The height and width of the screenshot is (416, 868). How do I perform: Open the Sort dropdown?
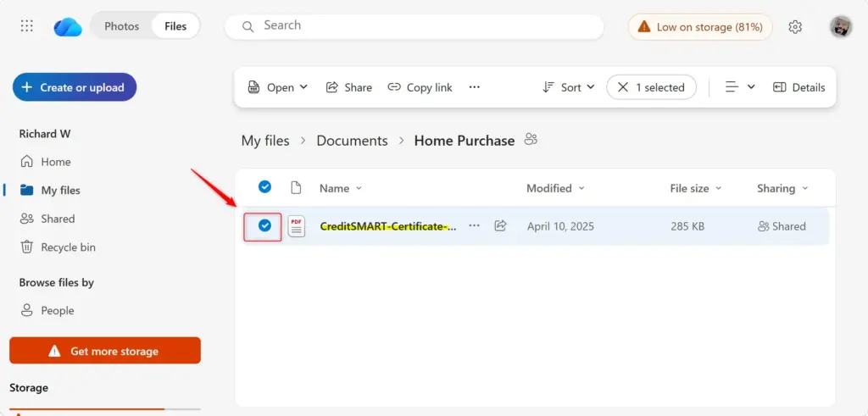(569, 87)
